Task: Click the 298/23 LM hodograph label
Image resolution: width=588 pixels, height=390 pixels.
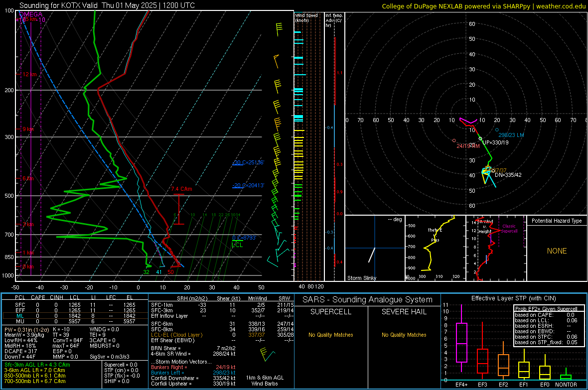Action: 511,135
